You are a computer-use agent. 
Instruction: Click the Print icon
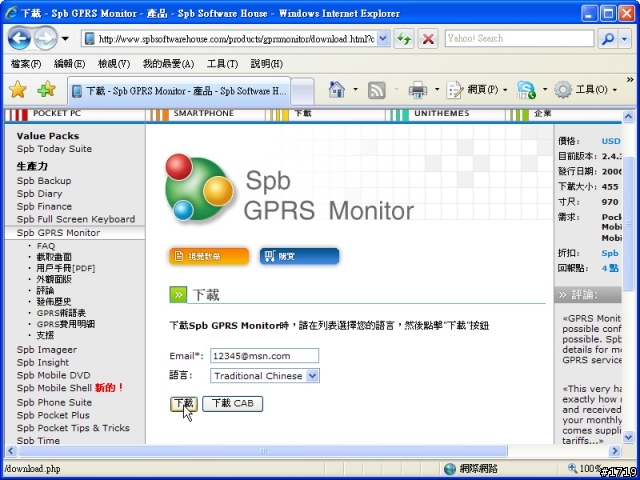pos(418,90)
